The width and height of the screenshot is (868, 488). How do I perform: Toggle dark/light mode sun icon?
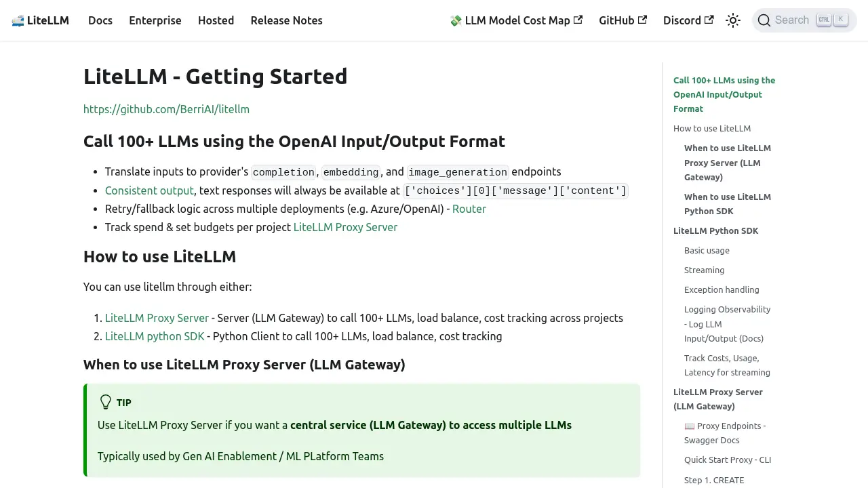733,20
